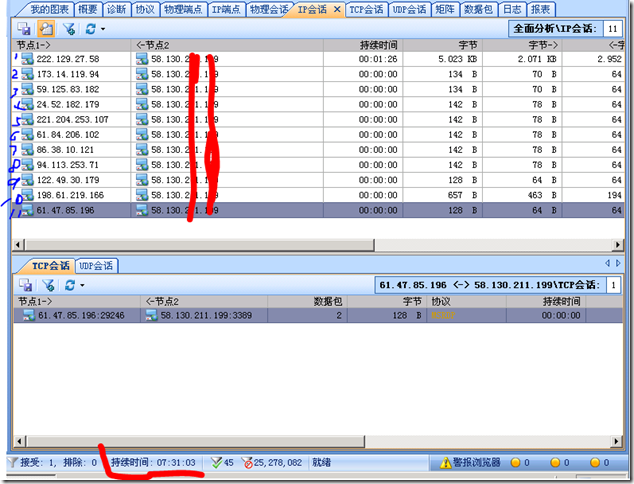Switch to the 诊断 tab
The width and height of the screenshot is (634, 484).
point(116,9)
